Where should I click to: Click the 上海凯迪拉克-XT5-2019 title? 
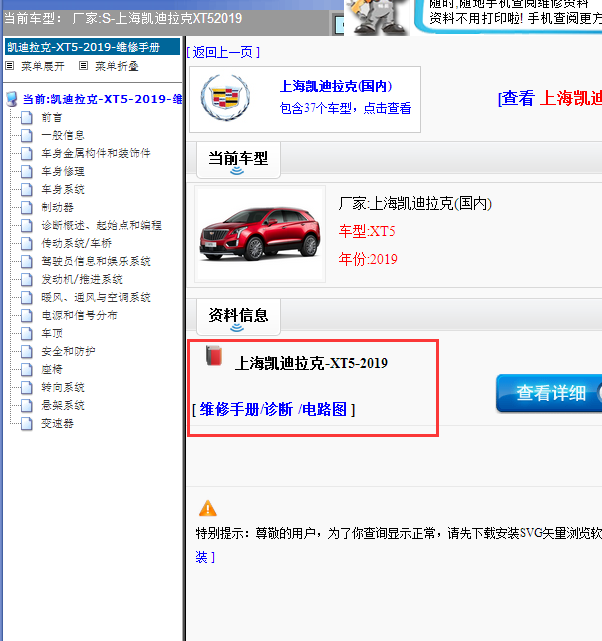click(x=311, y=363)
